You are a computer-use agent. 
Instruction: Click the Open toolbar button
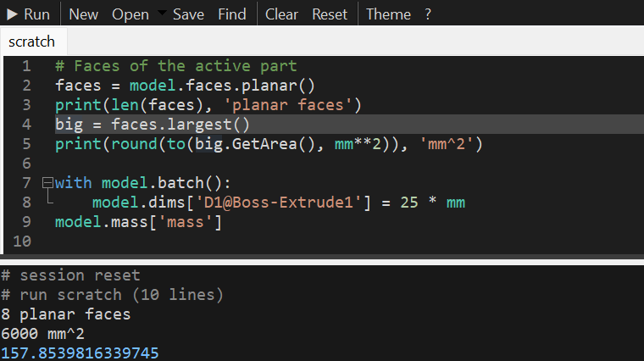(x=130, y=14)
